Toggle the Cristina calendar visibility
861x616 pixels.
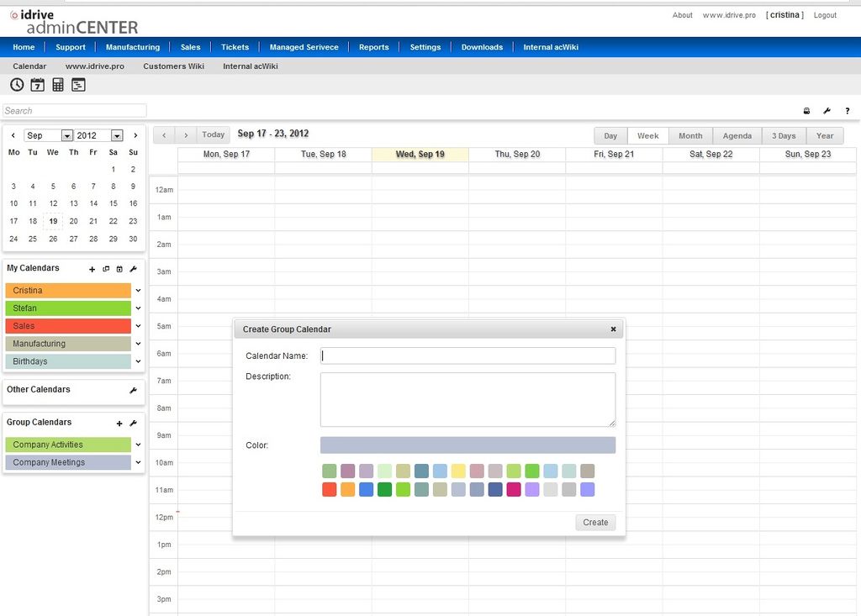68,291
